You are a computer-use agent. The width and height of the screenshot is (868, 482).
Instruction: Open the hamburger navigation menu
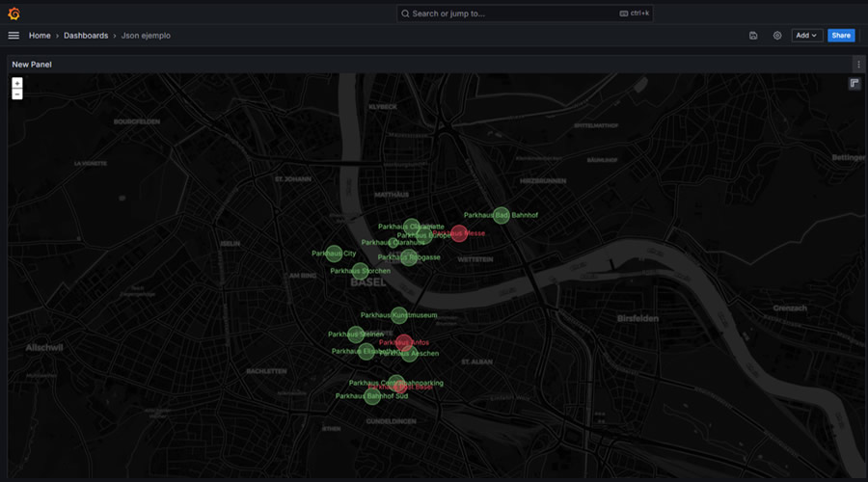point(14,36)
